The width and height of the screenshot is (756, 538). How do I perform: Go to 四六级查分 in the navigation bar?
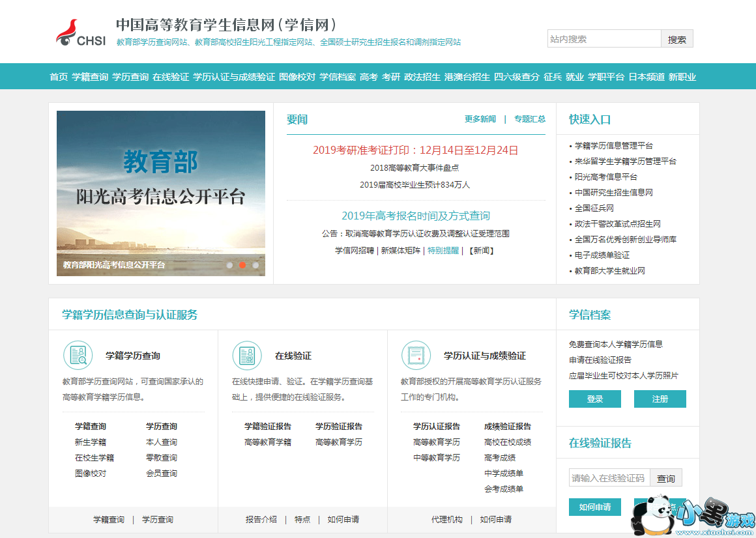(x=517, y=77)
